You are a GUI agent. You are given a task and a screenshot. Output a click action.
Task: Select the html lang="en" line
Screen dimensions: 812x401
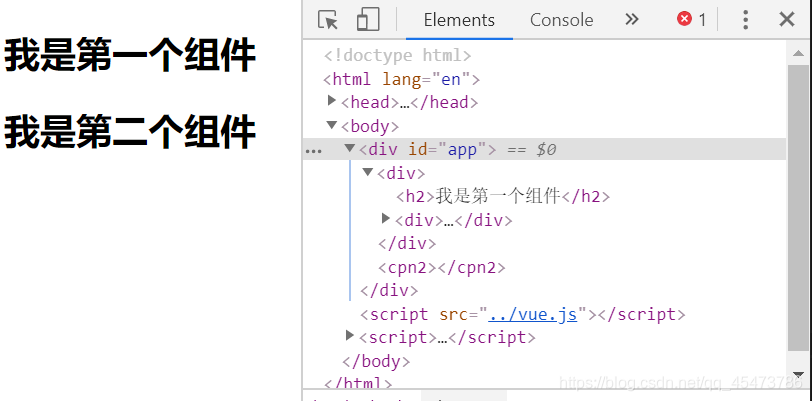(x=401, y=79)
